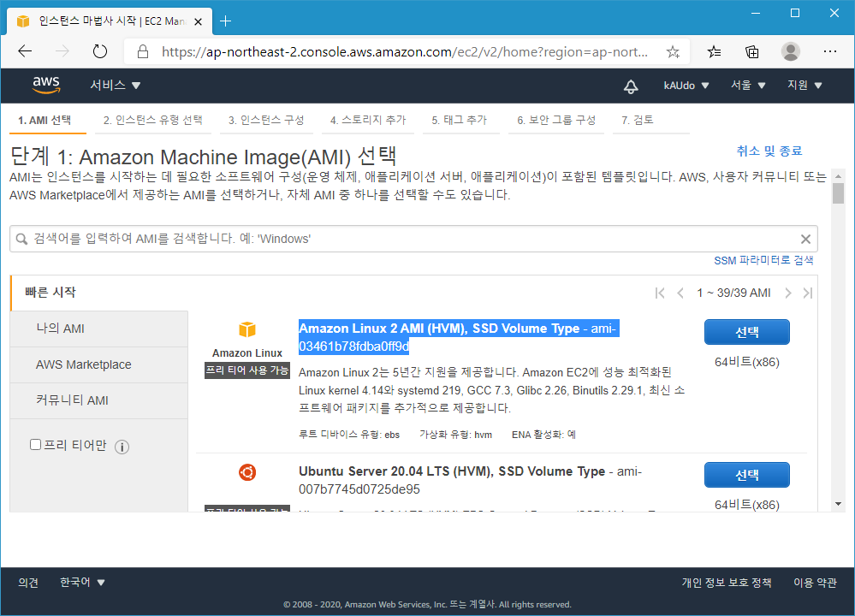Open 개인 정보 보호 정책 link

[727, 582]
